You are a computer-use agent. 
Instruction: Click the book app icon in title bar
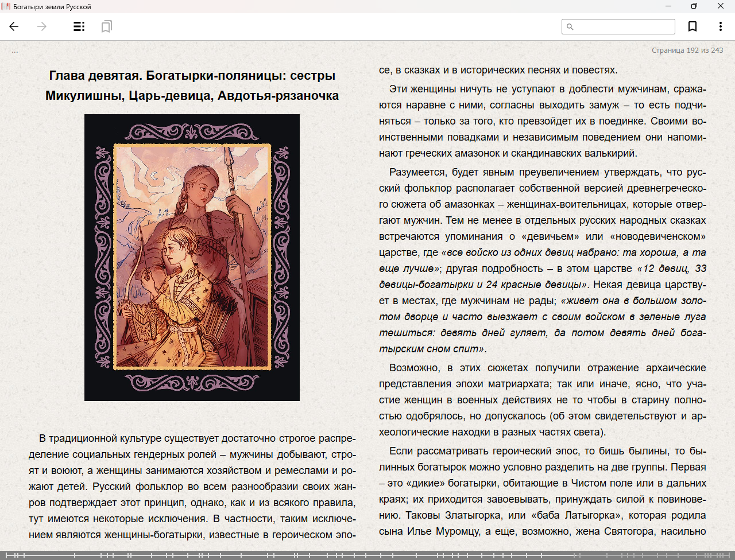[6, 6]
